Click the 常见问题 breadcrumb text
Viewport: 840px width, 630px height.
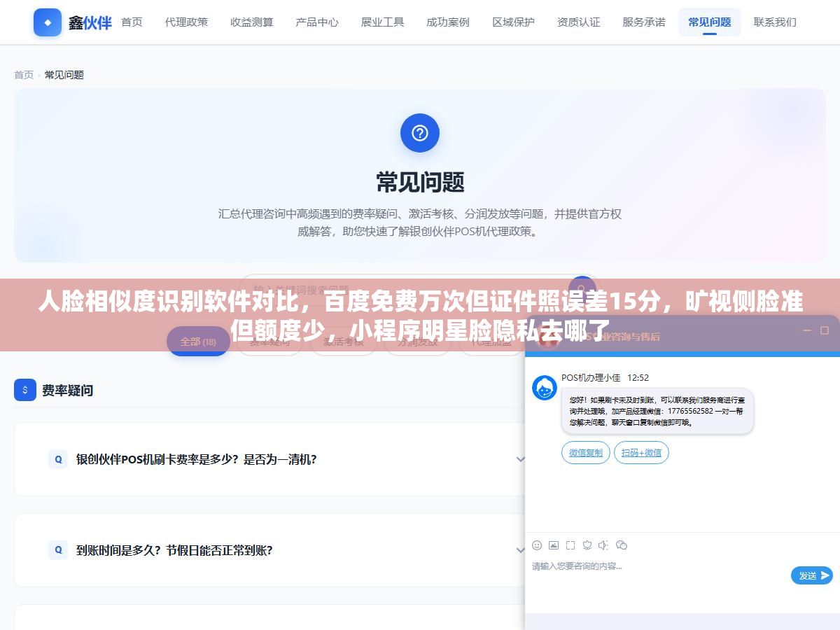tap(64, 75)
